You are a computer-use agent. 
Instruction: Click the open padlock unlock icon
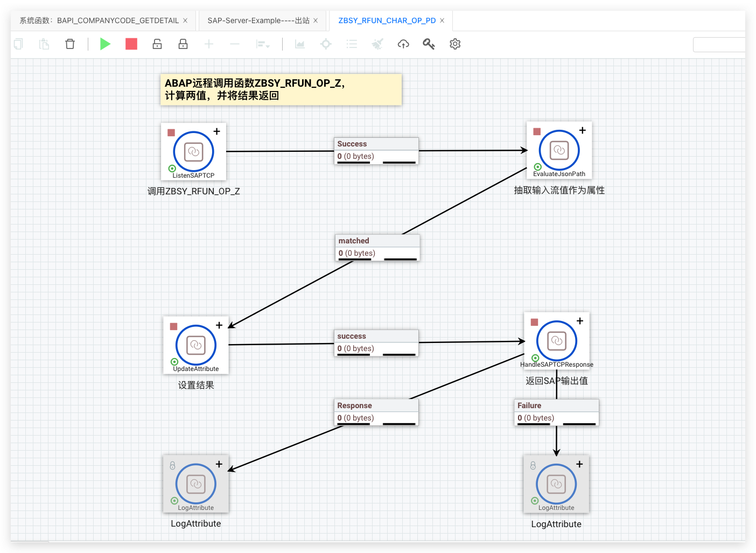pyautogui.click(x=157, y=44)
